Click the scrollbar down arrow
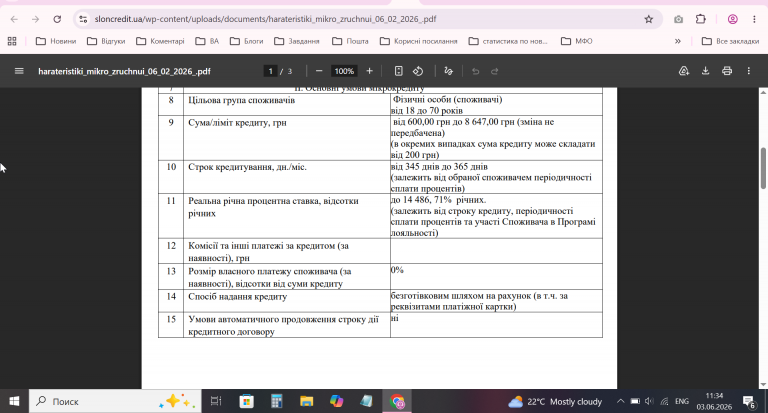This screenshot has height=413, width=768. [763, 385]
